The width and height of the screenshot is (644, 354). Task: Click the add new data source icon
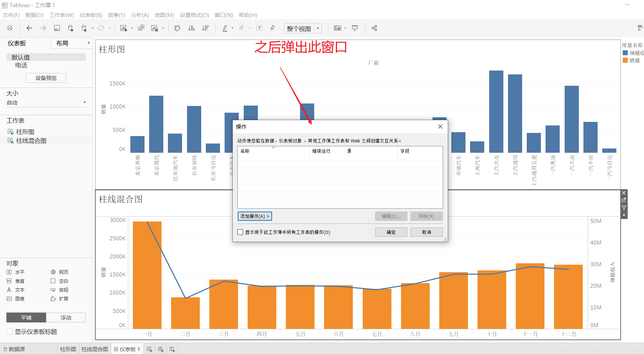[70, 28]
